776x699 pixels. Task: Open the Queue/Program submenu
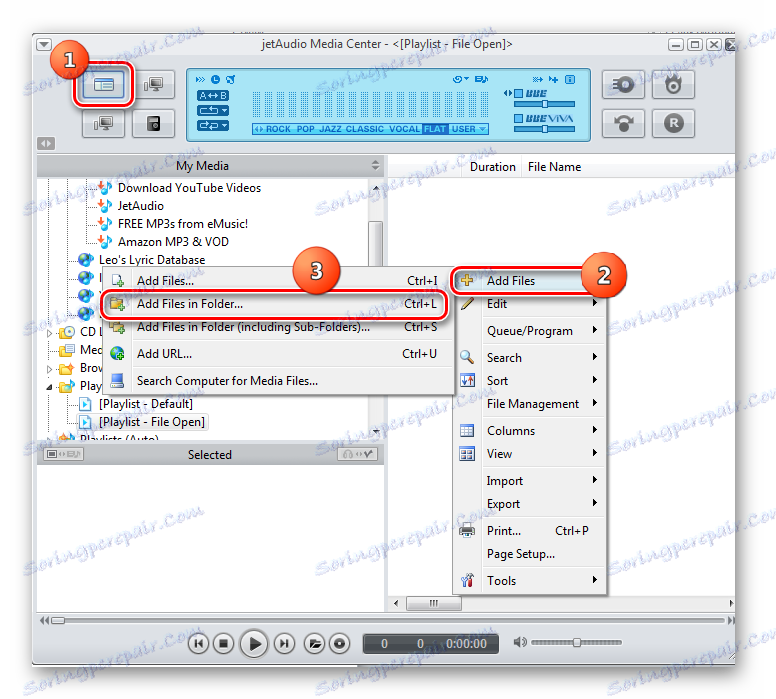click(x=530, y=331)
